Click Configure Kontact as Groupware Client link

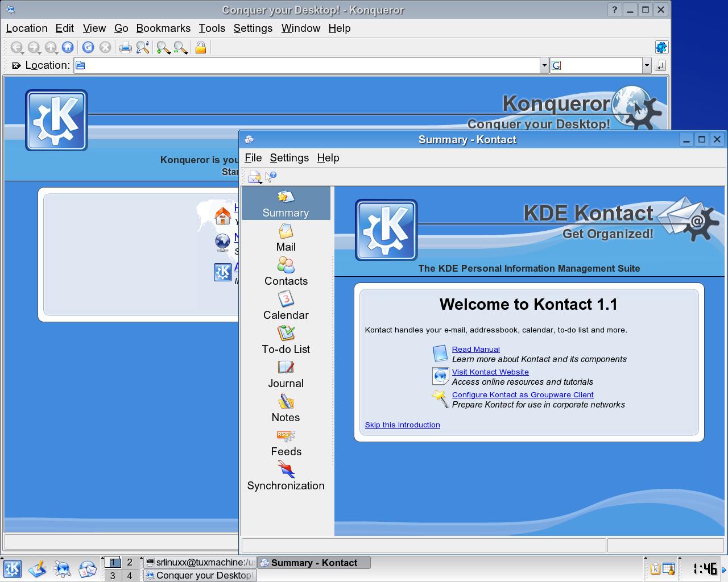tap(523, 394)
